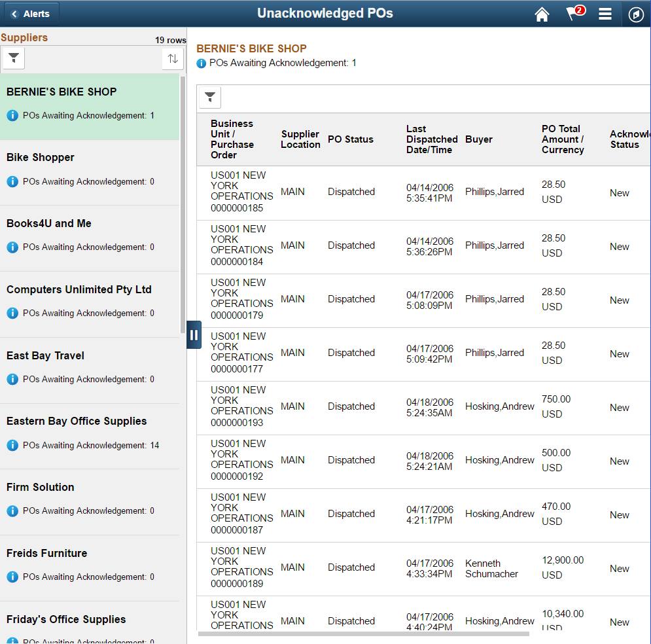The height and width of the screenshot is (644, 651).
Task: Open purchase order 0000000184 row
Action: (x=423, y=247)
